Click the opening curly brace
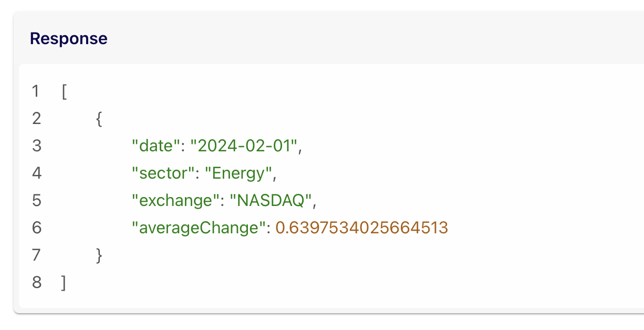This screenshot has height=330, width=644. [x=99, y=119]
